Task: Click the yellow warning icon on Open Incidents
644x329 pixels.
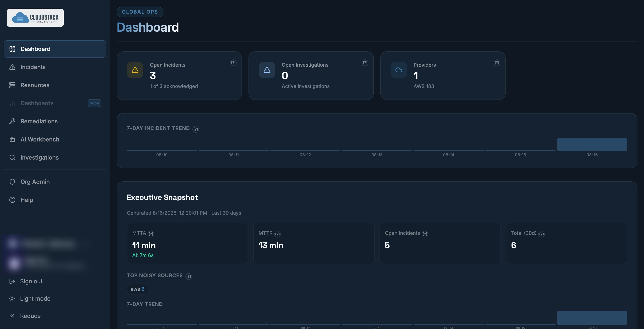Action: (x=135, y=70)
